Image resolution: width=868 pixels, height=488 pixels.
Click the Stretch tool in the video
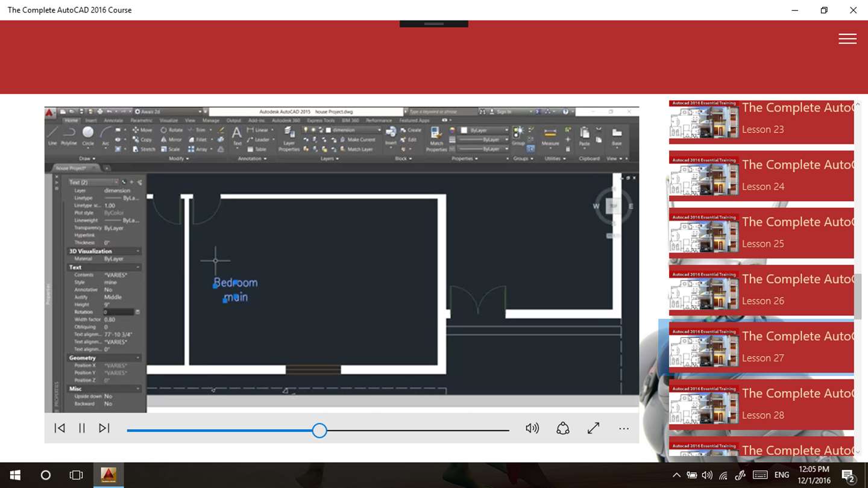(143, 149)
